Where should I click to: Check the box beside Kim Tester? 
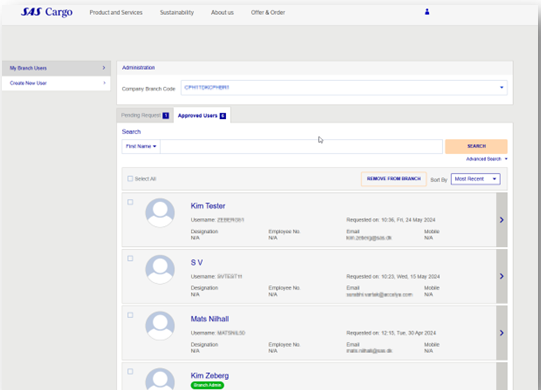(130, 202)
